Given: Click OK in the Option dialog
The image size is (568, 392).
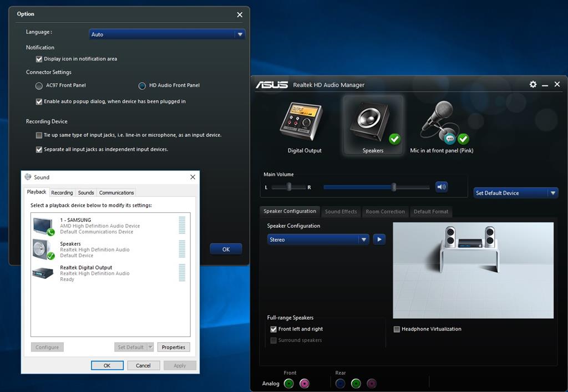Looking at the screenshot, I should coord(226,250).
